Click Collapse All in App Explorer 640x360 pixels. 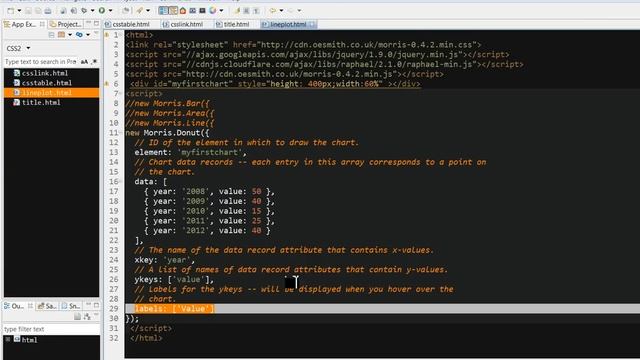point(51,35)
